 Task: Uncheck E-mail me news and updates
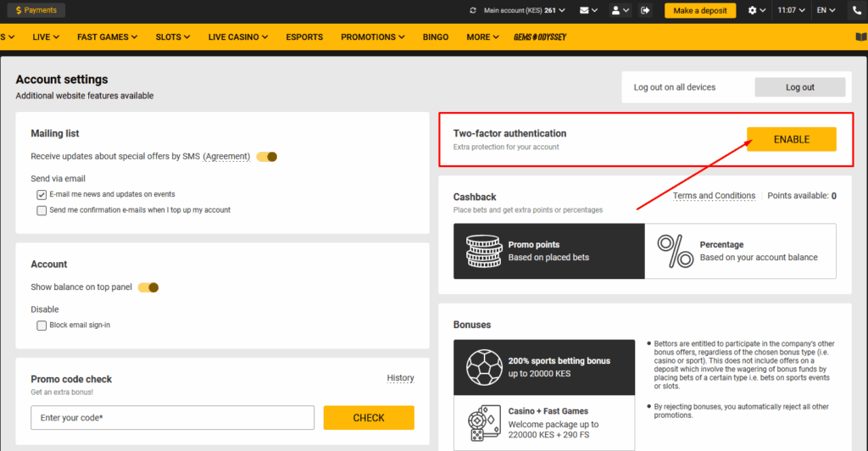[42, 194]
